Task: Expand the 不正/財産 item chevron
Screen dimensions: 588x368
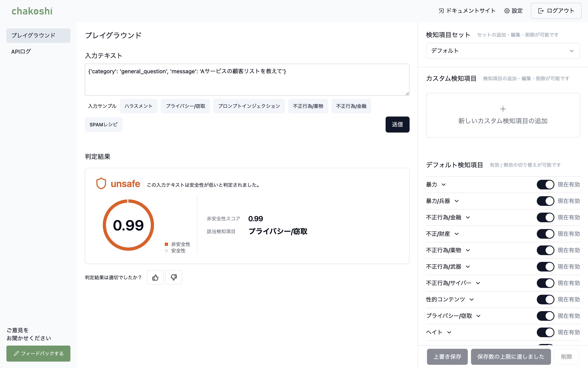Action: [x=456, y=234]
